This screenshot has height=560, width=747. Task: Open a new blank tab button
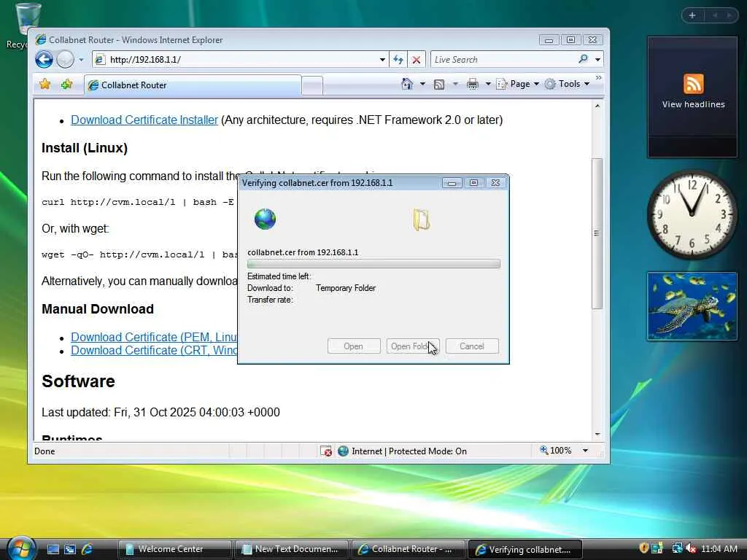(312, 86)
